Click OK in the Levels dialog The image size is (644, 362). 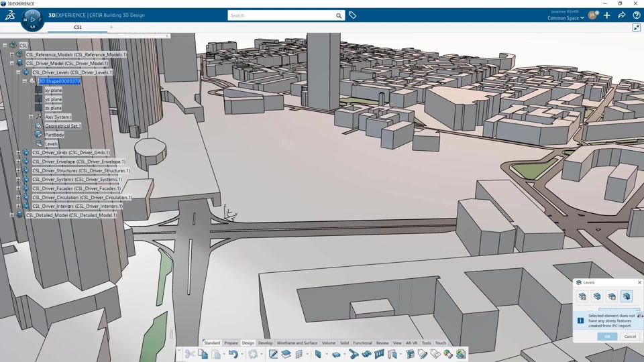608,337
